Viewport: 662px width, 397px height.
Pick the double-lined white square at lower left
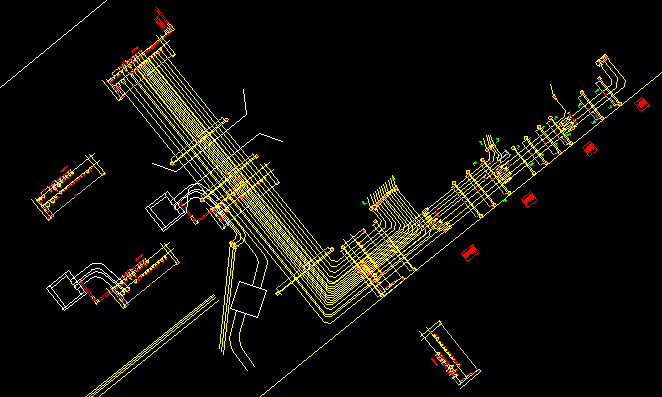[67, 290]
